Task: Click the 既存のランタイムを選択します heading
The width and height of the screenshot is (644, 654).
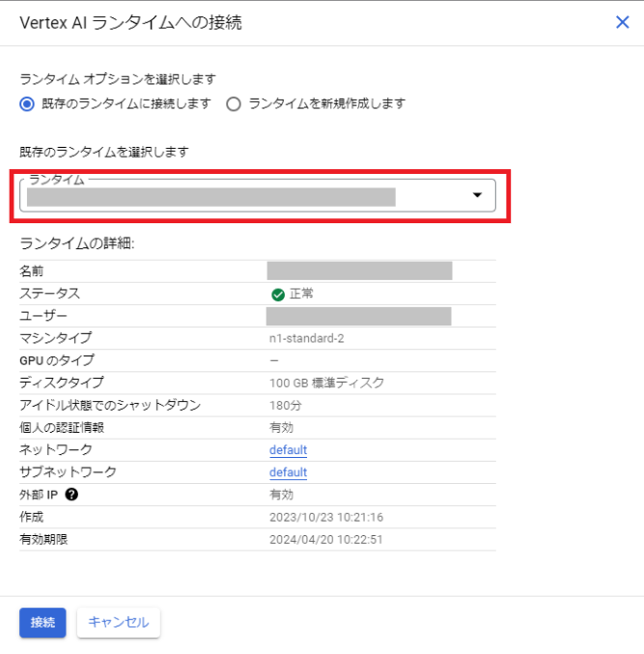Action: pos(104,153)
